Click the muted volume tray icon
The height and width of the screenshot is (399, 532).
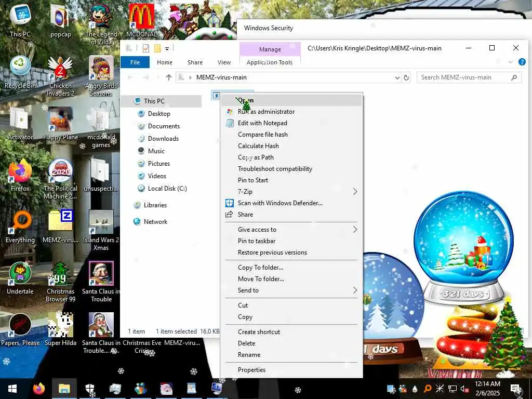tap(464, 389)
